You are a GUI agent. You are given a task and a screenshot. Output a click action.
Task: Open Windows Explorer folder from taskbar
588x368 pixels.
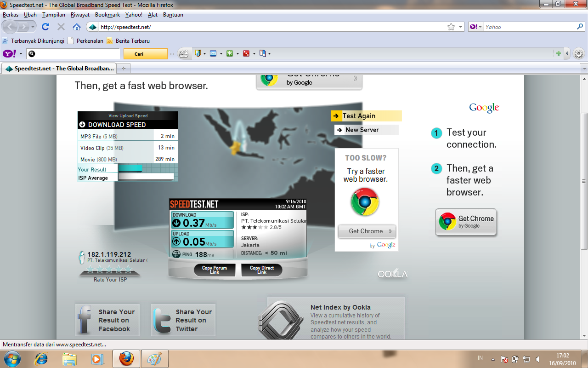69,359
